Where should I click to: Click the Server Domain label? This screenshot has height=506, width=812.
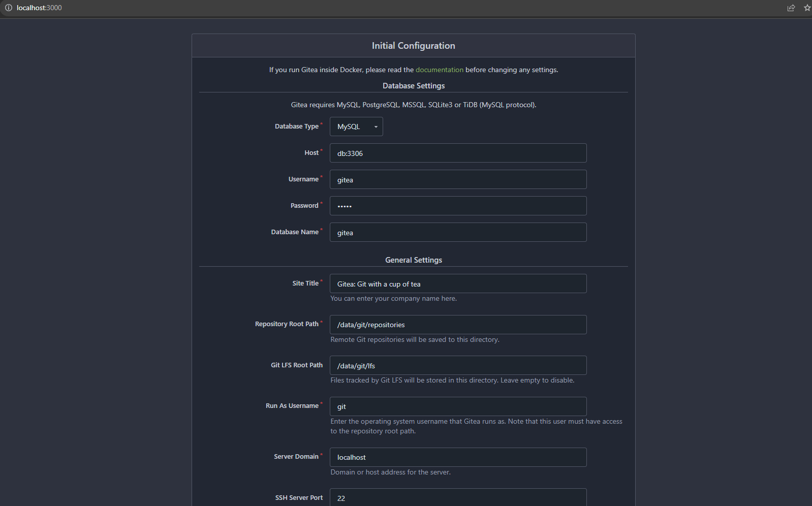(296, 457)
